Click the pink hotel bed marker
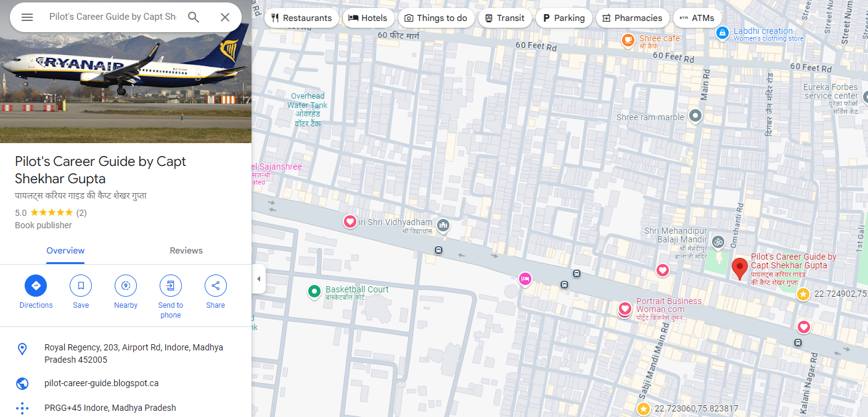The width and height of the screenshot is (868, 417). point(525,279)
